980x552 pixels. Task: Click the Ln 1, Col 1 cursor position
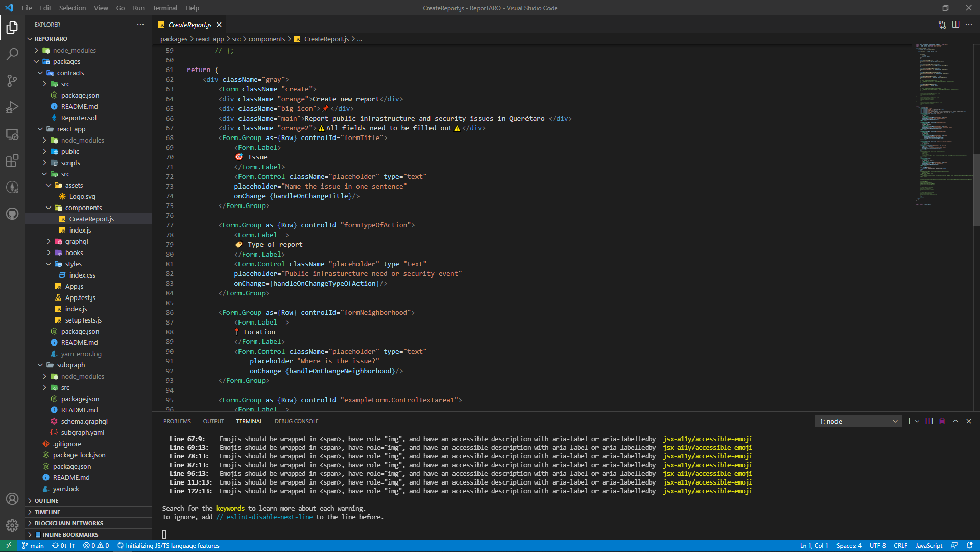pos(814,545)
